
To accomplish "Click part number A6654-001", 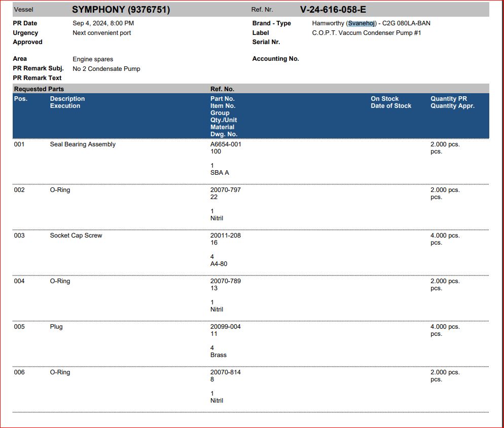I will (226, 144).
